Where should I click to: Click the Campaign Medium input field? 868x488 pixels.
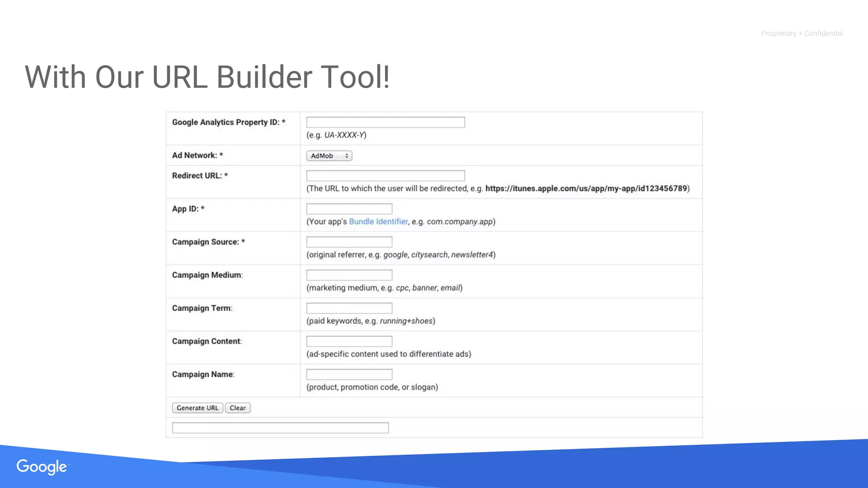point(349,275)
